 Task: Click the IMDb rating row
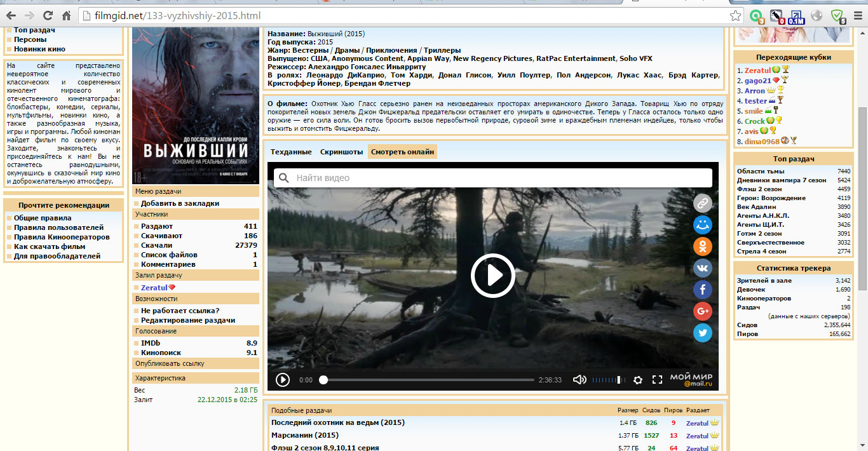(x=196, y=343)
